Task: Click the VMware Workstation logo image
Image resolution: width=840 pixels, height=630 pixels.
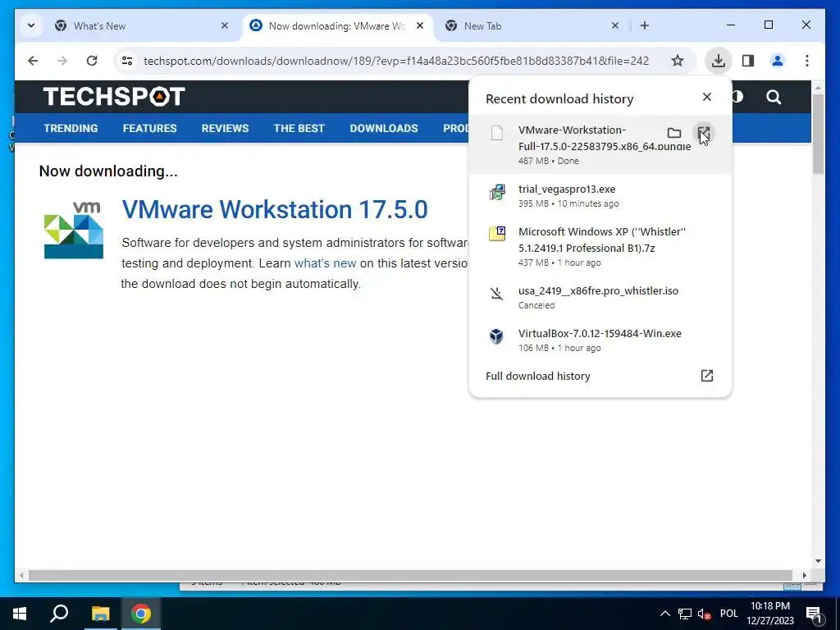Action: pyautogui.click(x=73, y=231)
